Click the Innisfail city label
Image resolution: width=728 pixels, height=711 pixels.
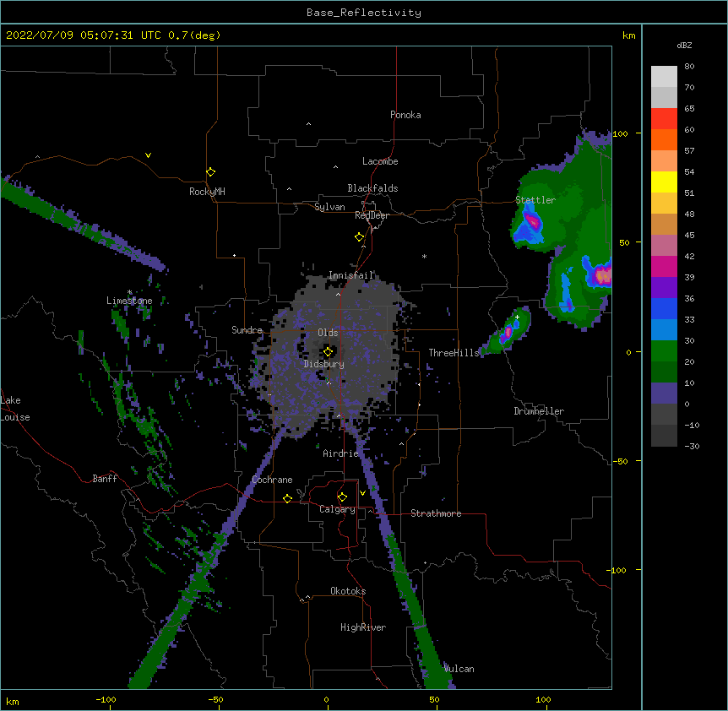click(351, 275)
